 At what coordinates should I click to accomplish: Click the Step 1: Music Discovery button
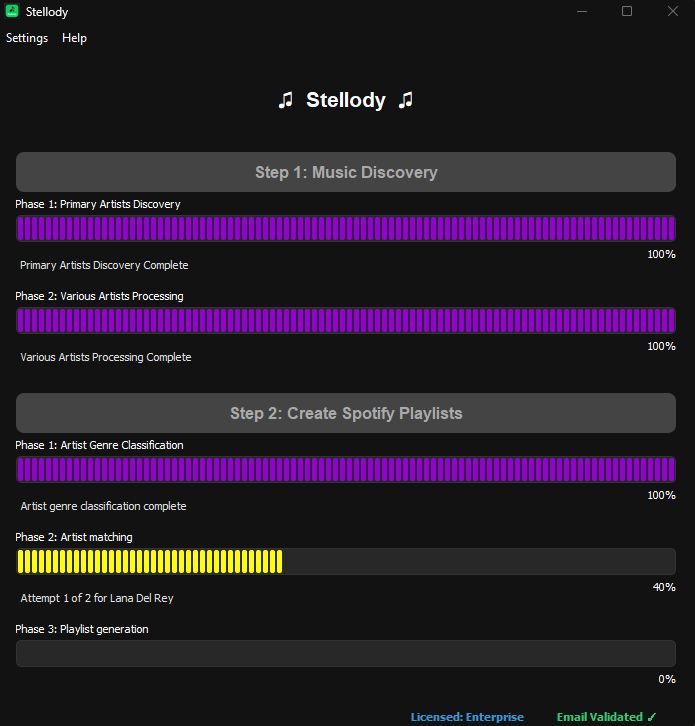[346, 172]
